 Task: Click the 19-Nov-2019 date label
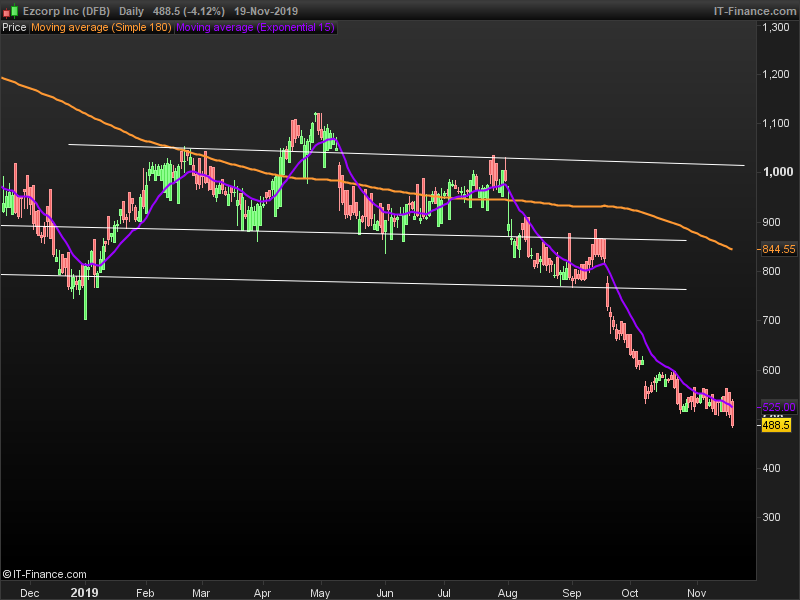click(266, 11)
